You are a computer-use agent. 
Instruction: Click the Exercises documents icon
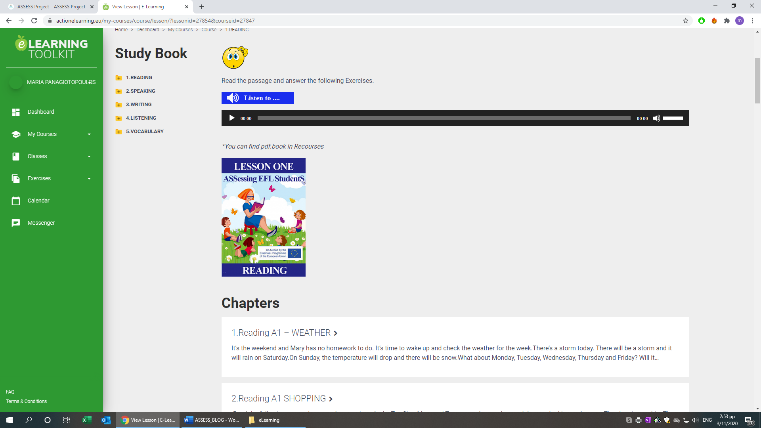(x=16, y=179)
